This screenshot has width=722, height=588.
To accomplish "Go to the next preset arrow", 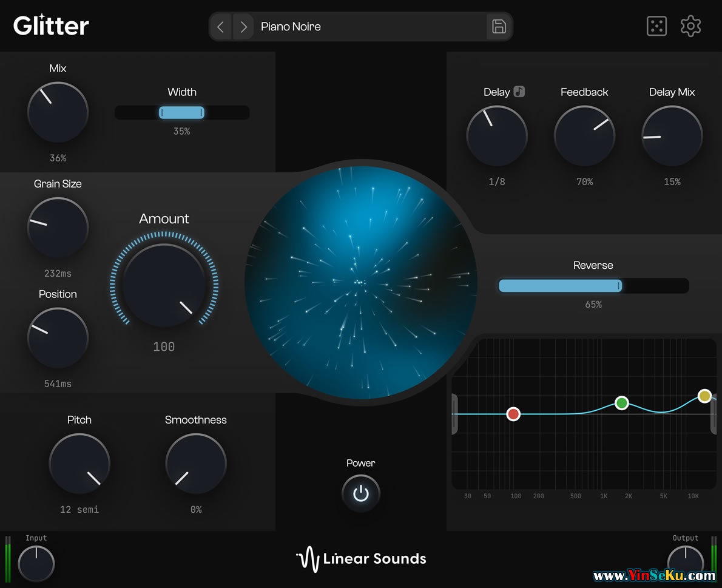I will (243, 27).
